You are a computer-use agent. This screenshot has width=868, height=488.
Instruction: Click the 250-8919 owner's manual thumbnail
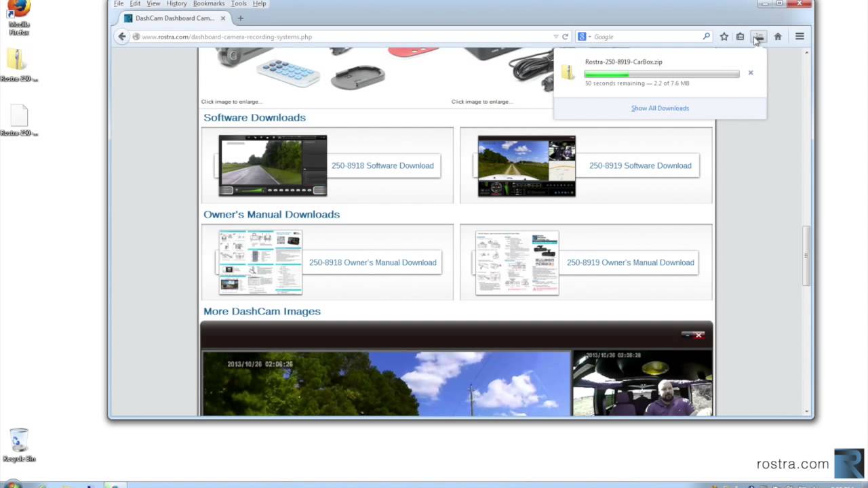(x=517, y=263)
